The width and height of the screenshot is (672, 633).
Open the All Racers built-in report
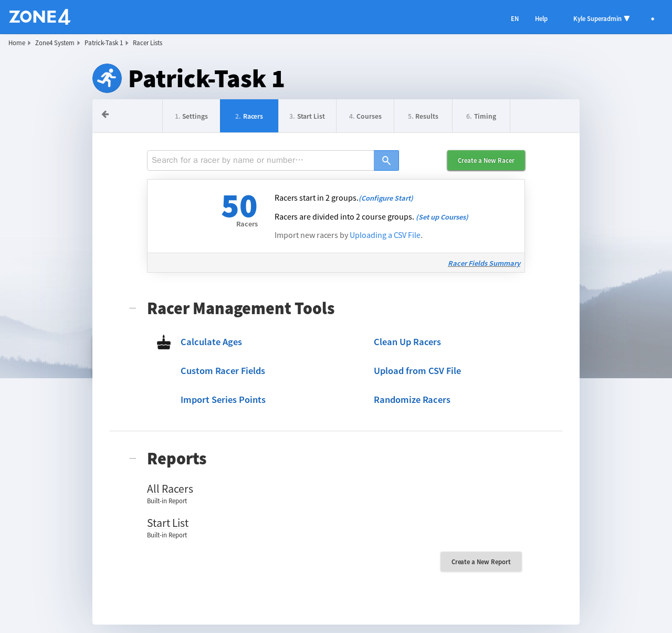tap(170, 489)
